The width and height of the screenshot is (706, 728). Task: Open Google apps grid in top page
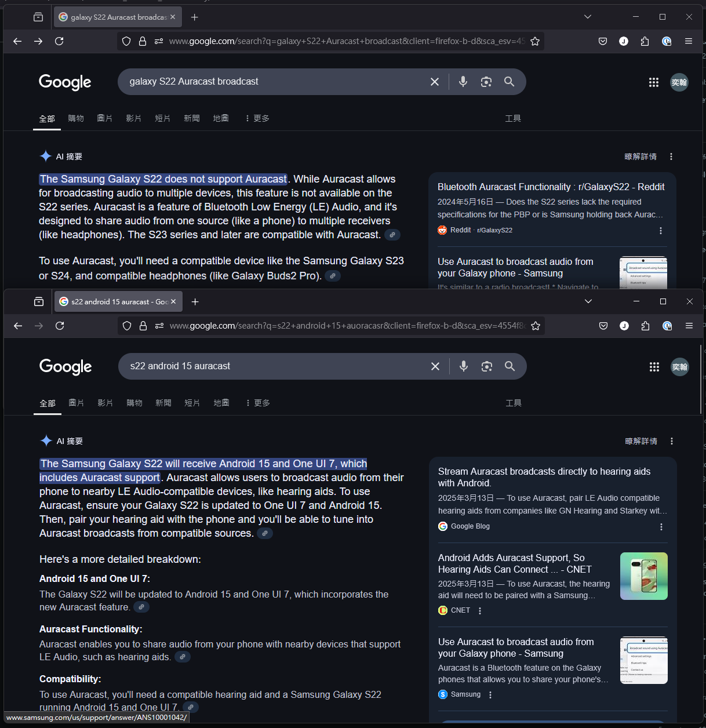(x=654, y=82)
